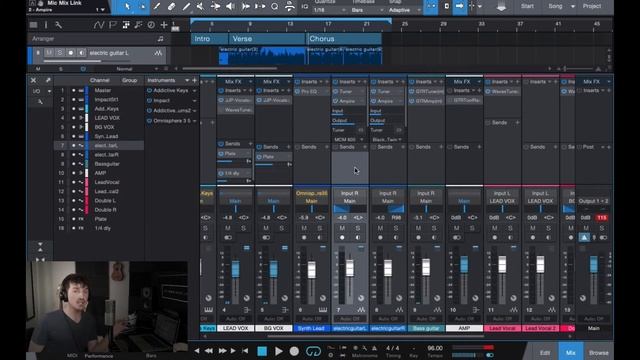Solo the Synth Lead mixer channel
Screen dimensions: 640x360
(320, 228)
